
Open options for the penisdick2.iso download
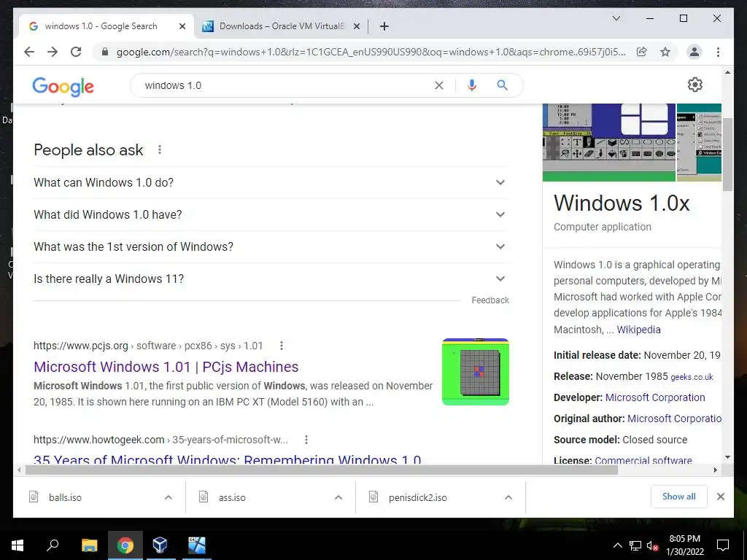[x=508, y=497]
